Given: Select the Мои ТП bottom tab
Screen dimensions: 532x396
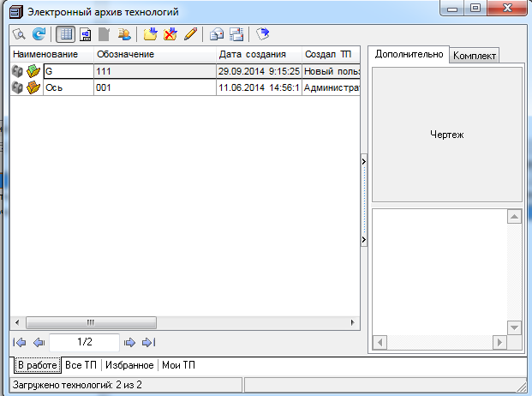Looking at the screenshot, I should (x=178, y=365).
